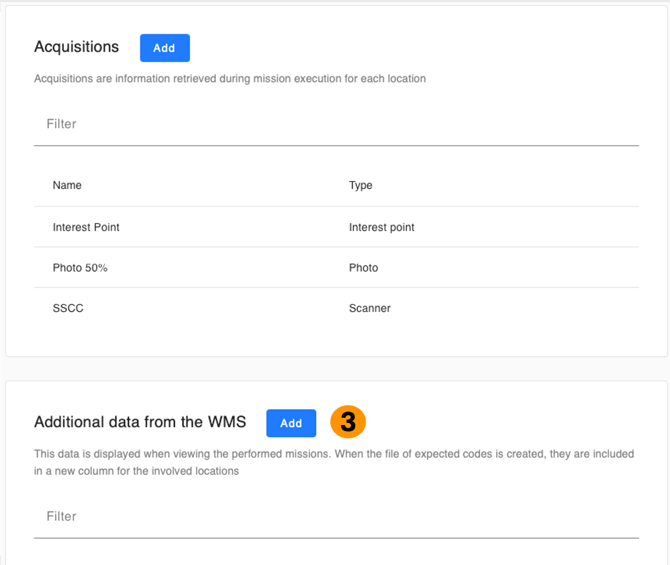Click the orange number 3 badge
The image size is (670, 565).
point(348,422)
